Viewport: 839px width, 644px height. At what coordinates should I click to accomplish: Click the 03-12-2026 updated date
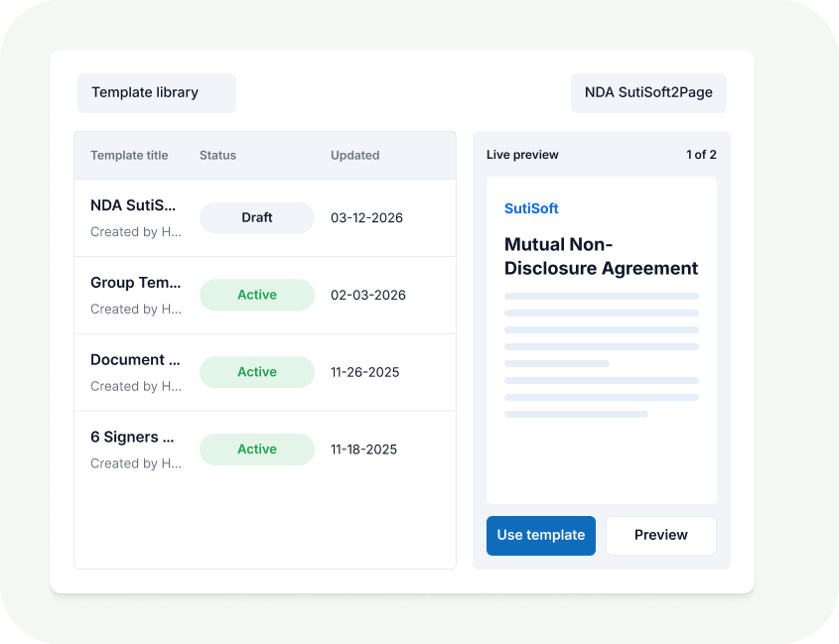coord(366,217)
